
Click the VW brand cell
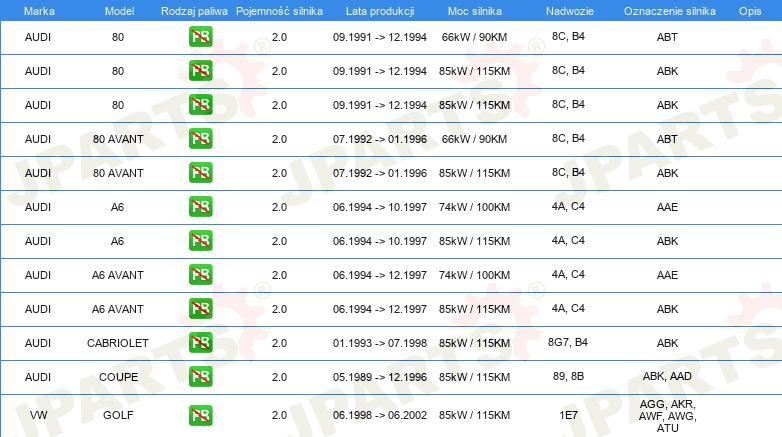[x=38, y=415]
